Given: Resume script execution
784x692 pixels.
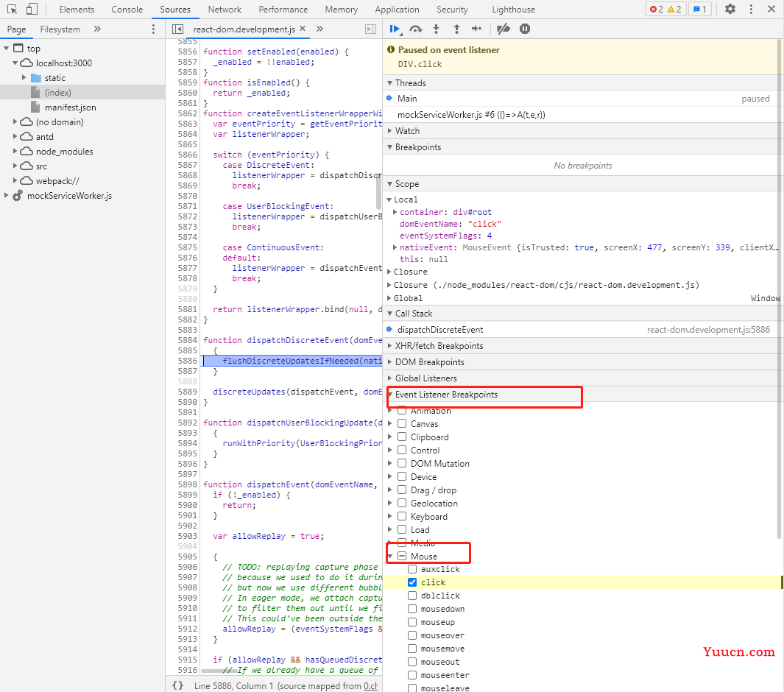Looking at the screenshot, I should [395, 29].
